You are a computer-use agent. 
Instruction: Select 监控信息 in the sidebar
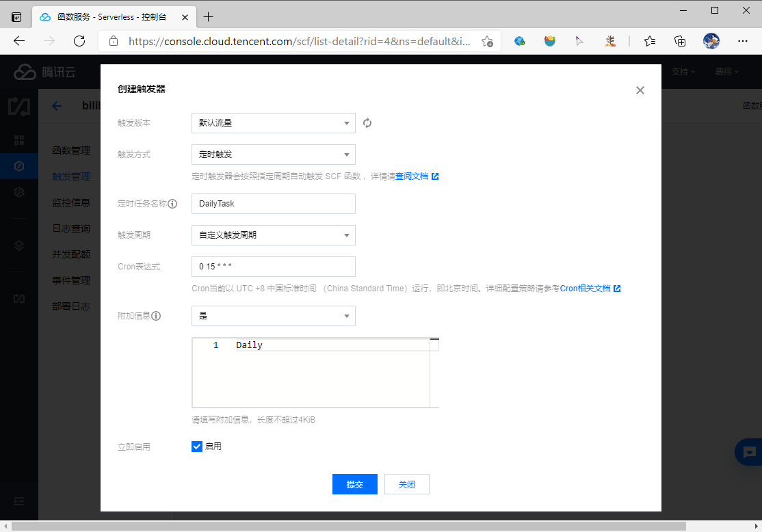(x=70, y=202)
